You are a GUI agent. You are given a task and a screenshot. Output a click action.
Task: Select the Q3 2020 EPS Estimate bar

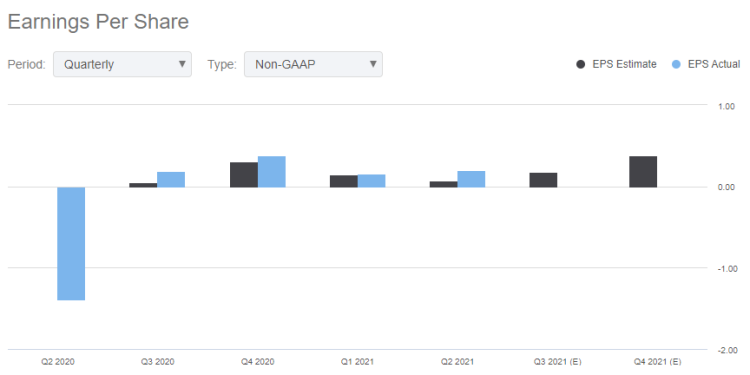pyautogui.click(x=143, y=185)
